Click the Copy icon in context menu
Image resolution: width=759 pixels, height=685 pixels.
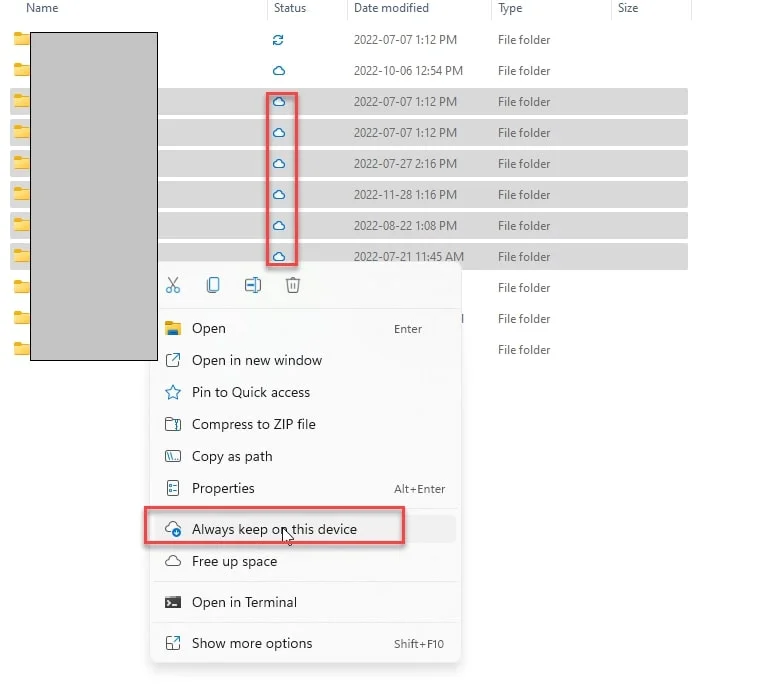pos(213,285)
